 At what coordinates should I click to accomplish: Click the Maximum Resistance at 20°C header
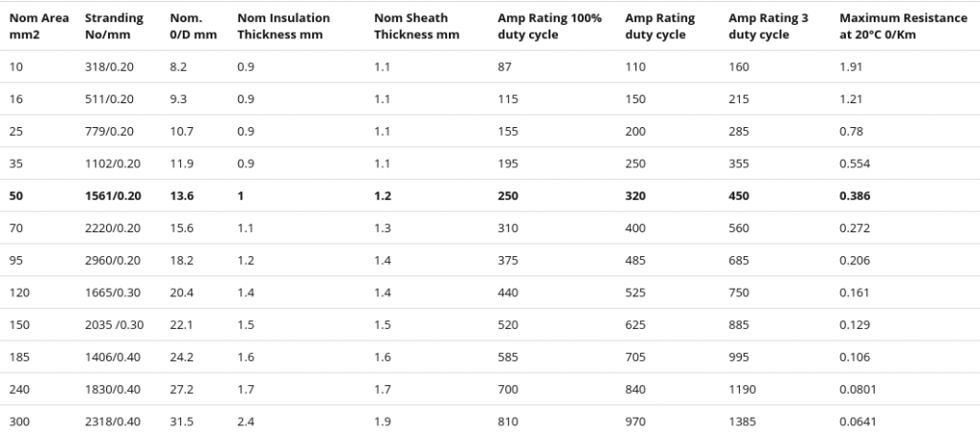click(x=902, y=26)
